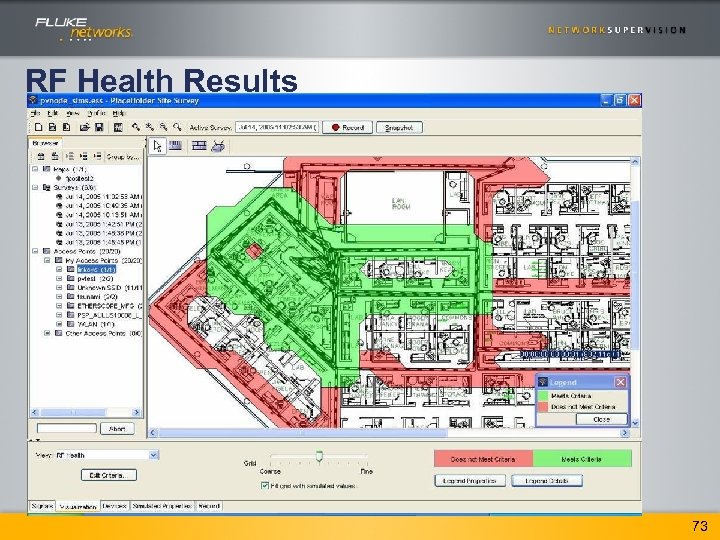The width and height of the screenshot is (720, 540).
Task: Switch to the Report tab
Action: pos(209,506)
